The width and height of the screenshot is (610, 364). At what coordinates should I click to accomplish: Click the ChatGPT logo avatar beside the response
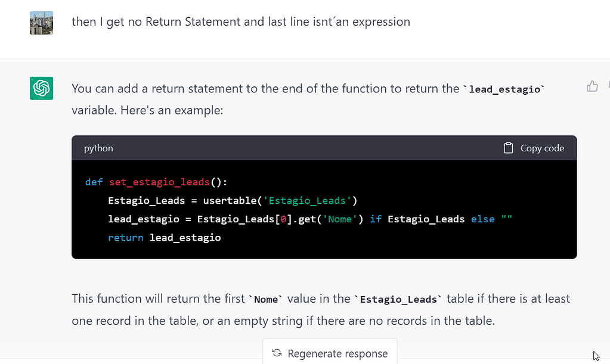click(41, 88)
